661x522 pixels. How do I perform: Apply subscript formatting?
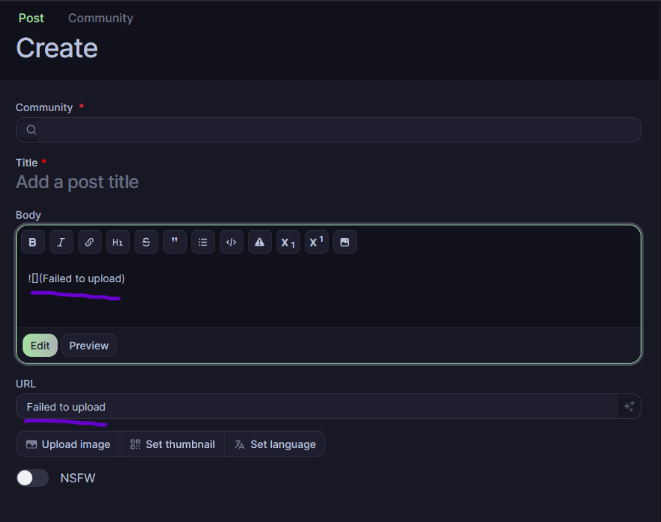[x=288, y=242]
